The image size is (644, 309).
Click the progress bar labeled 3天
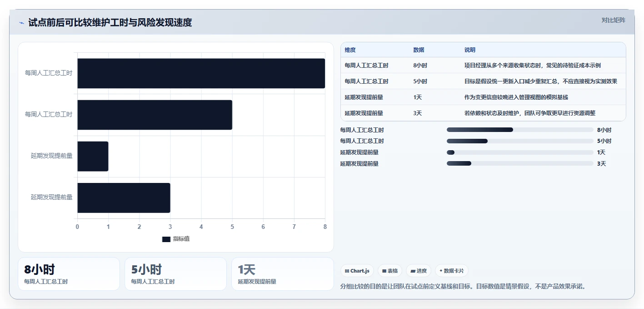click(x=520, y=163)
